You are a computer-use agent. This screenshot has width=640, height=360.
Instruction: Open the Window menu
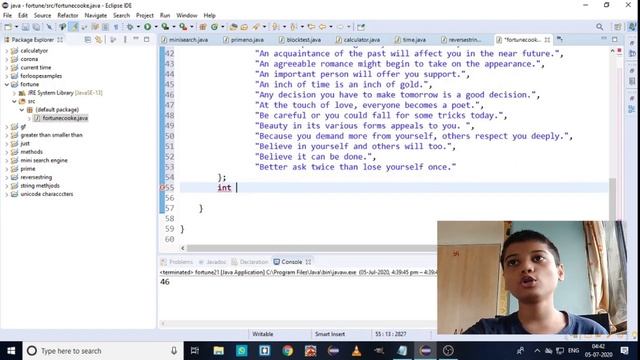tap(187, 16)
